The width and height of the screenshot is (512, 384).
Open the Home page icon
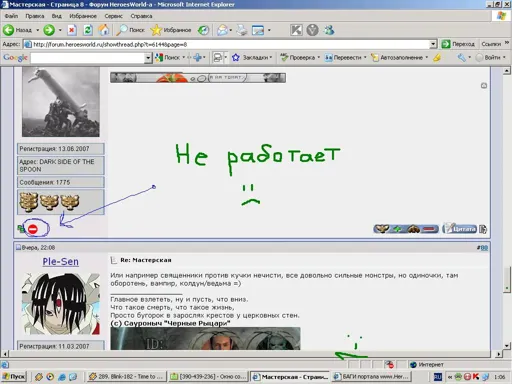pyautogui.click(x=104, y=30)
